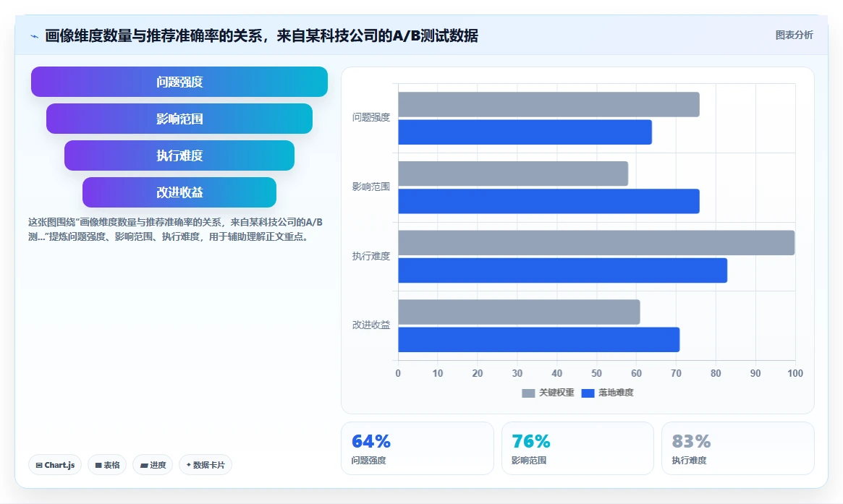Click the 表格 tag chip
Screen dimensions: 843x504
tap(107, 465)
